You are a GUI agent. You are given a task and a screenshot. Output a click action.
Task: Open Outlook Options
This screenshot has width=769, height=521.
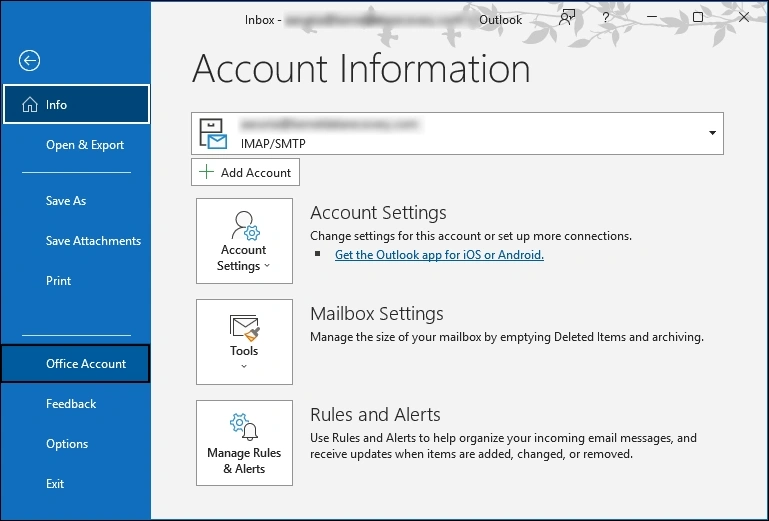[67, 444]
